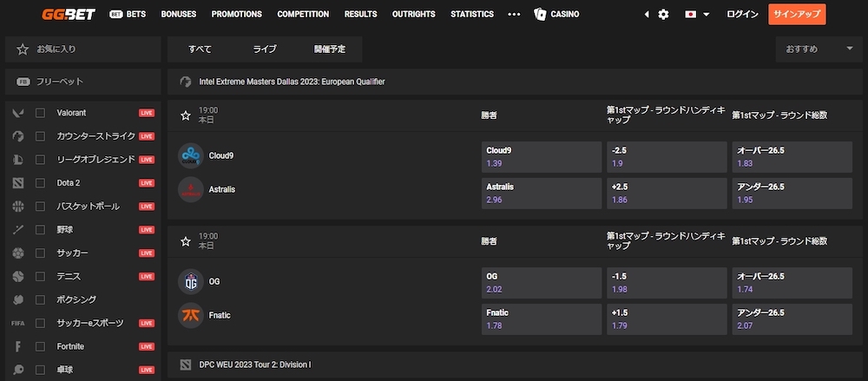Viewport: 868px width, 381px height.
Task: Click the Dota 2 sidebar icon
Action: 17,183
